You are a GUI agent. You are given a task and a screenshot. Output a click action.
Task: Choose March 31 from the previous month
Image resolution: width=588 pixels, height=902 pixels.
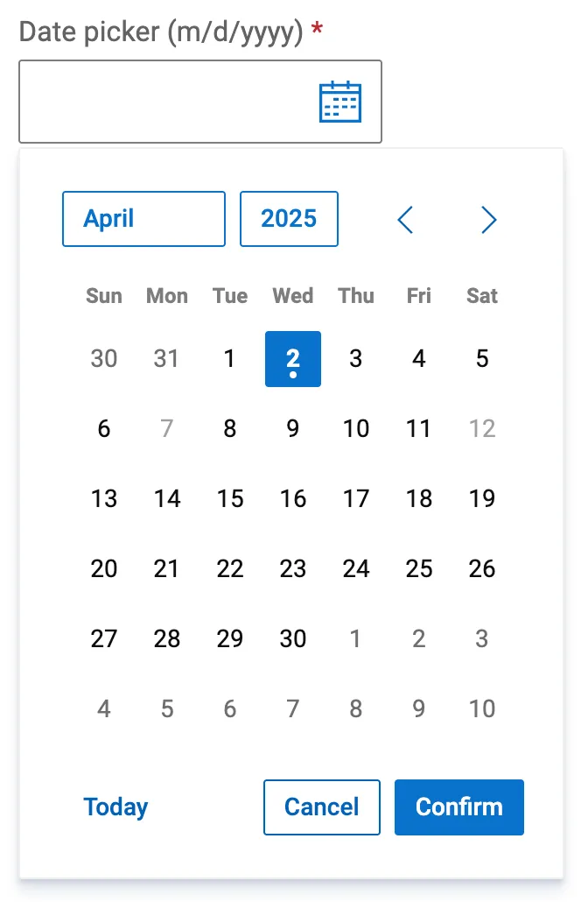(167, 359)
